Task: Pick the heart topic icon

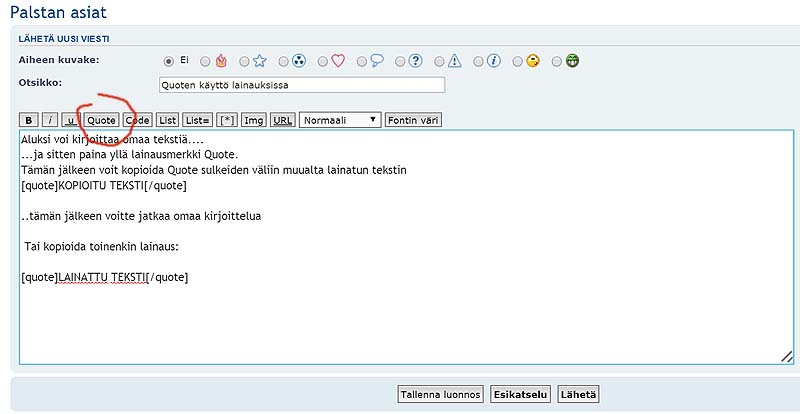Action: 337,61
